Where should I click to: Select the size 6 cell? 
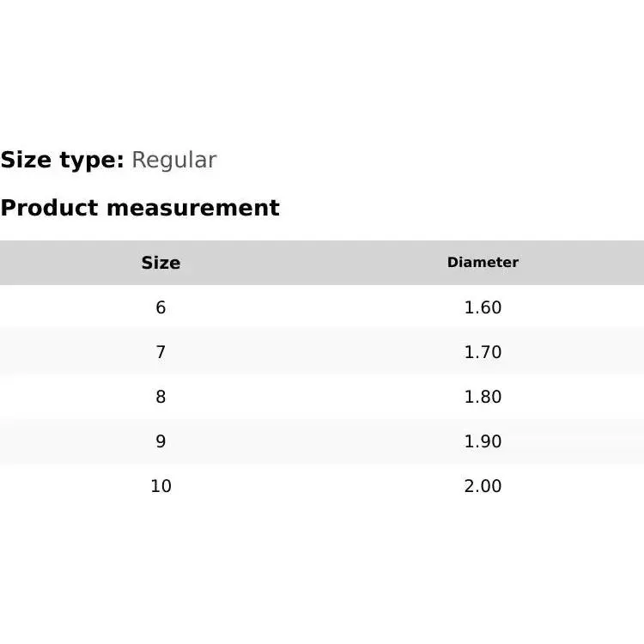pos(161,307)
